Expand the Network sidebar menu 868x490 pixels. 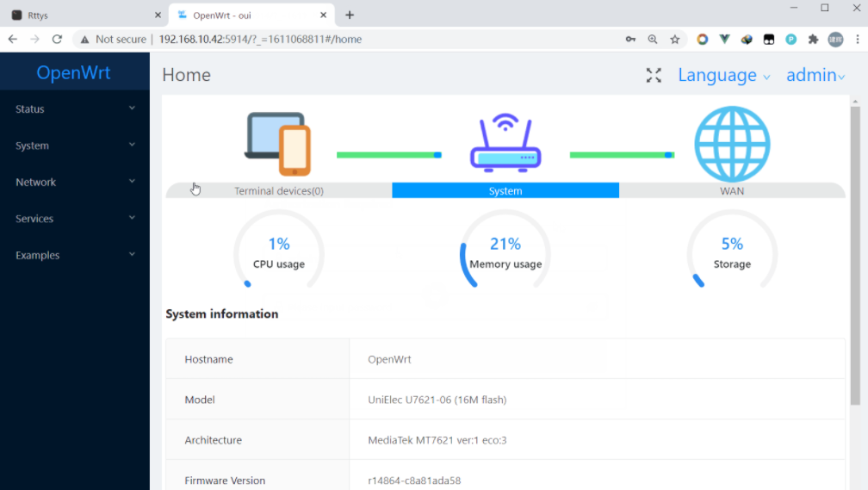coord(75,183)
